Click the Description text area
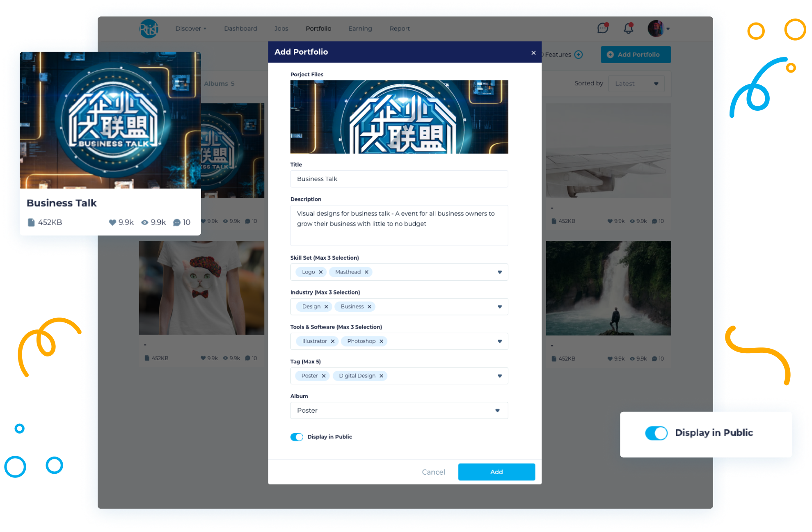 coord(399,225)
